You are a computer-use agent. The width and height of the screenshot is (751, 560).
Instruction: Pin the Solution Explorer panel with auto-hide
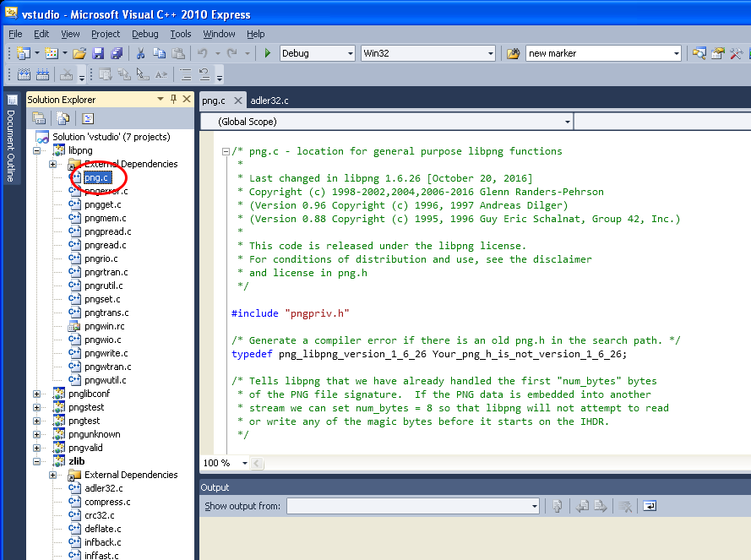173,99
